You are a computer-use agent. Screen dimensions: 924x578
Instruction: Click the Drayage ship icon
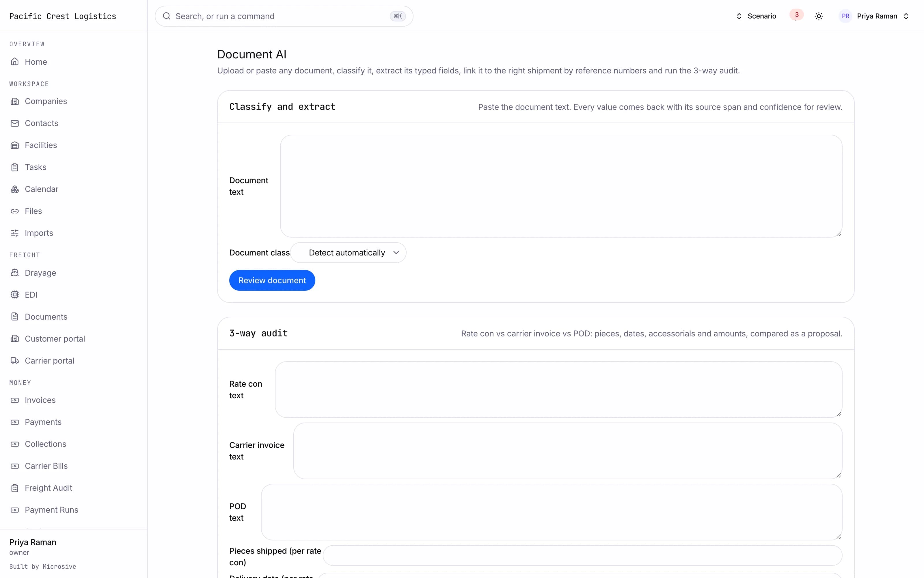pyautogui.click(x=14, y=273)
